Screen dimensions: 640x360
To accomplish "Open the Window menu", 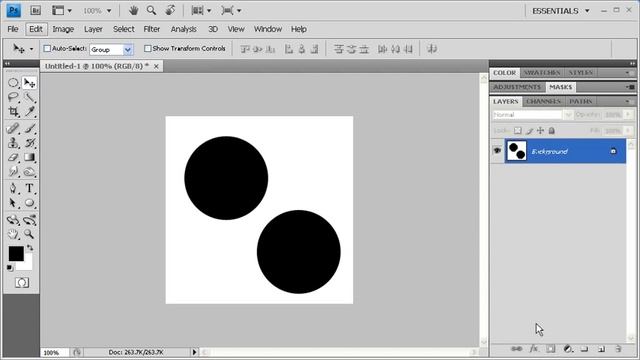I will [268, 29].
